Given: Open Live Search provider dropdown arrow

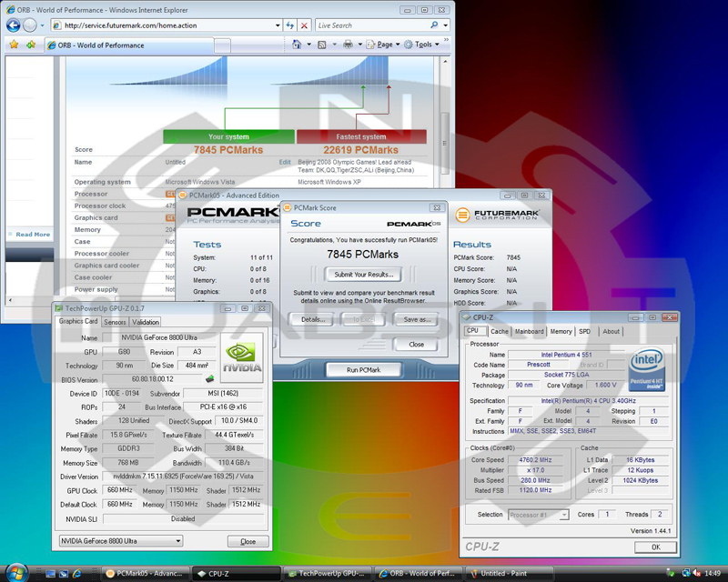Looking at the screenshot, I should tap(445, 25).
